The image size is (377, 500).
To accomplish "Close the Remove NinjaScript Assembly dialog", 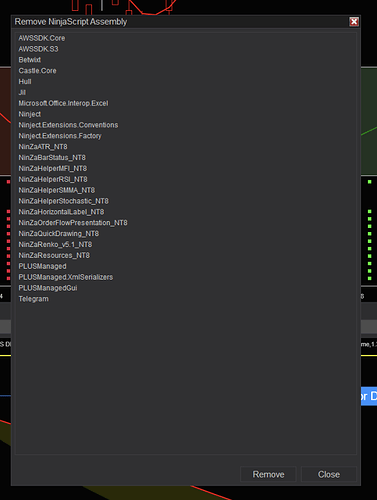I will pos(354,22).
